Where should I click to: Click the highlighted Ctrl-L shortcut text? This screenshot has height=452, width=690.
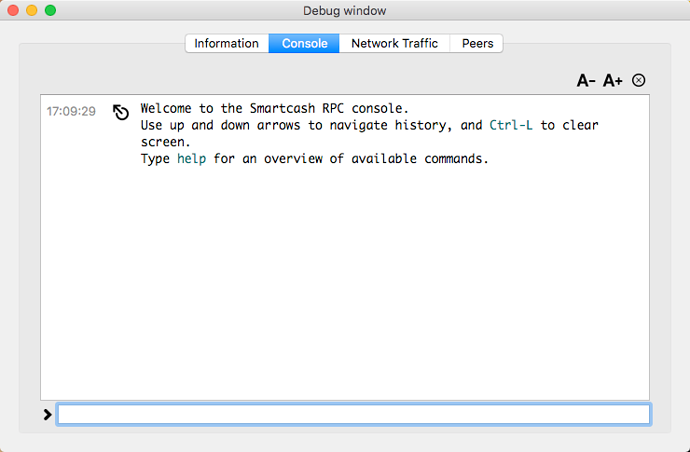click(511, 125)
